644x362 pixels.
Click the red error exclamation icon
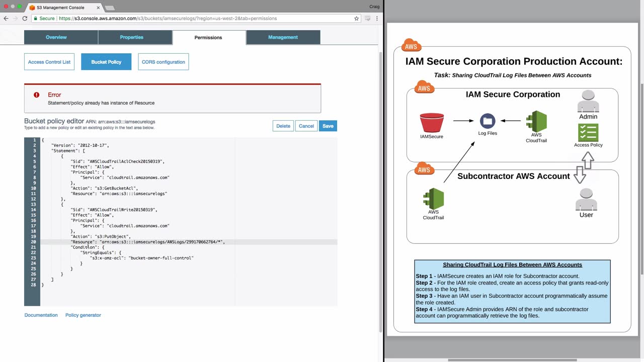click(x=36, y=95)
